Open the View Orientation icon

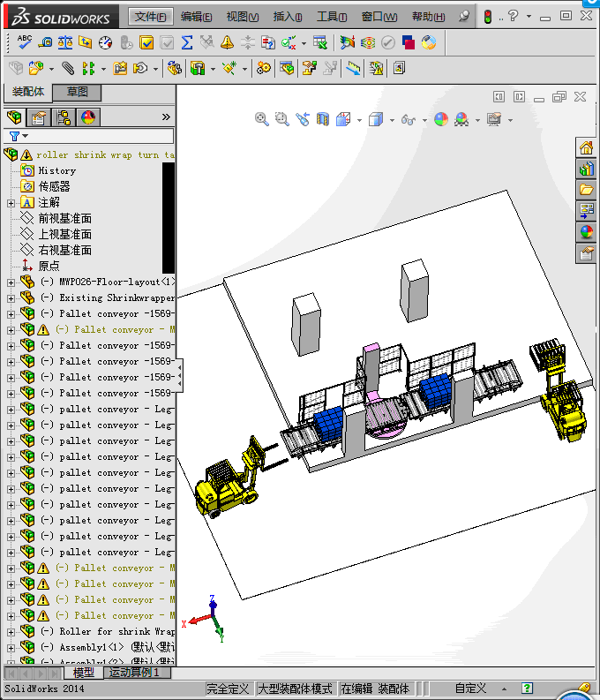[343, 119]
